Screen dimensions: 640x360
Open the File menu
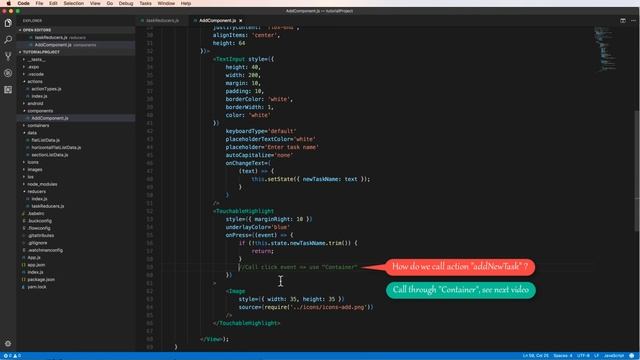click(39, 3)
